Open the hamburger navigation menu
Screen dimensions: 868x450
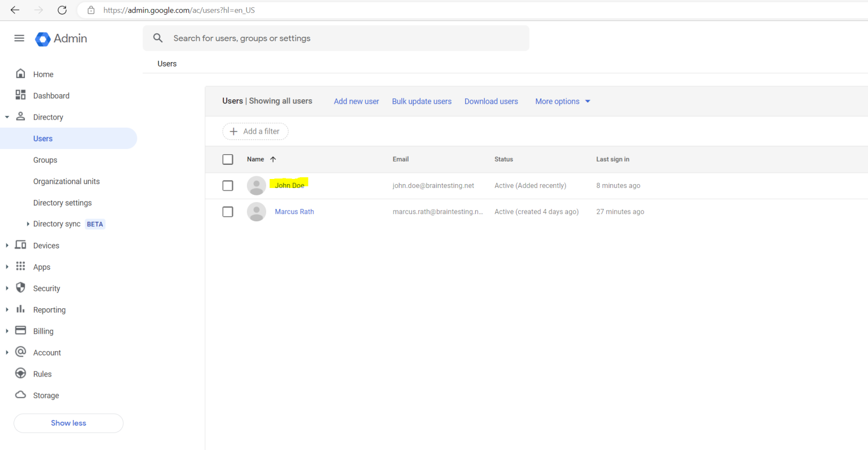[19, 38]
